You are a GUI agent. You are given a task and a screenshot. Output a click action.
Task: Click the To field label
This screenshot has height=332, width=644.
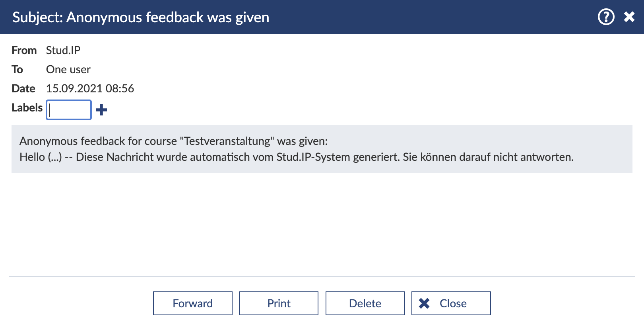(x=17, y=69)
